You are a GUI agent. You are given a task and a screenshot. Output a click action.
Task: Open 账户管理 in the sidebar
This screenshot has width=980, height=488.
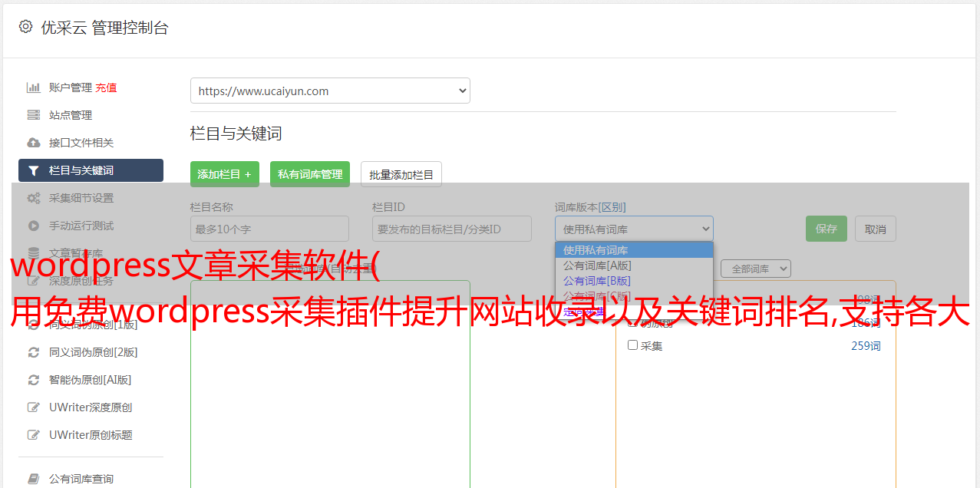tap(71, 87)
